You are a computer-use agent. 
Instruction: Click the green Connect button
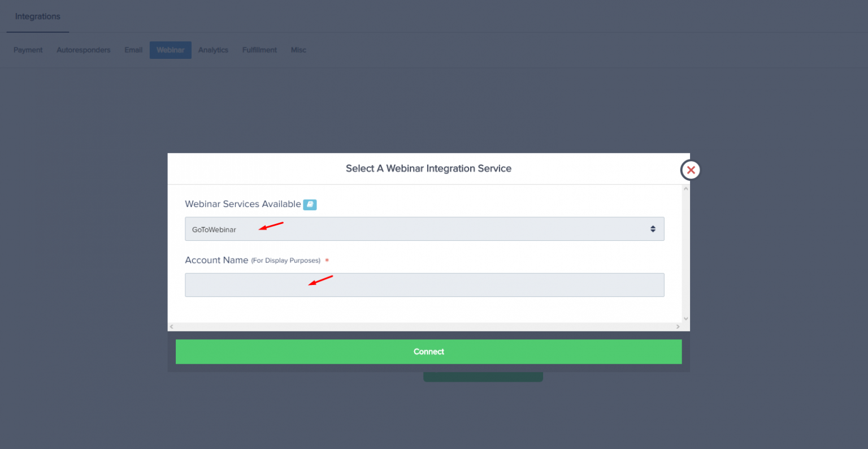coord(428,352)
